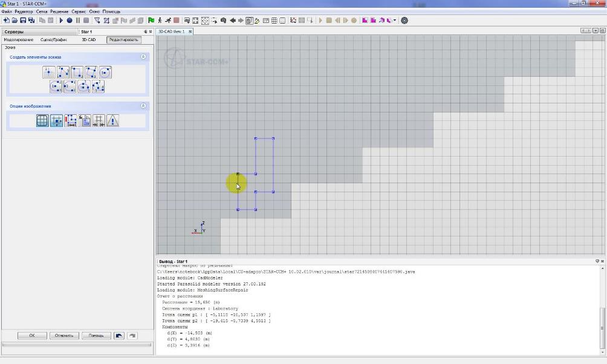Viewport: 607px width, 364px height.
Task: Click the green flag icon in toolbar
Action: (x=151, y=20)
